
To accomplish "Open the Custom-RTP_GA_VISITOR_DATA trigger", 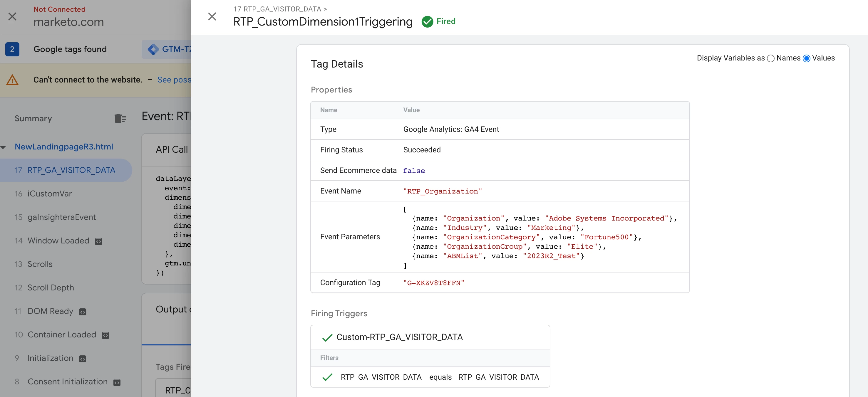I will 399,337.
